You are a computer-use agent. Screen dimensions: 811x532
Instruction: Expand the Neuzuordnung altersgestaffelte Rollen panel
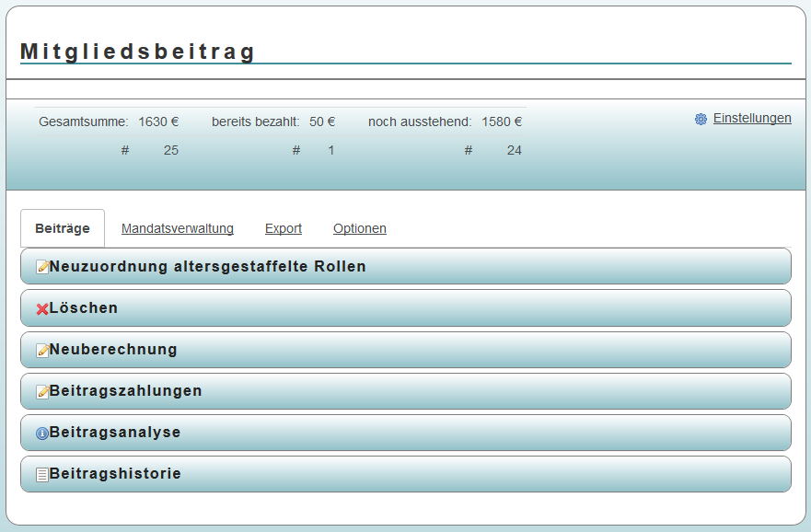(405, 267)
